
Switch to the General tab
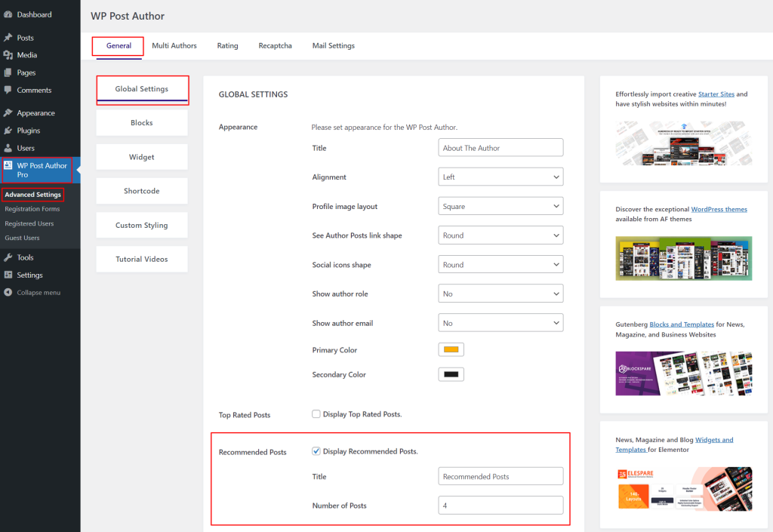119,46
